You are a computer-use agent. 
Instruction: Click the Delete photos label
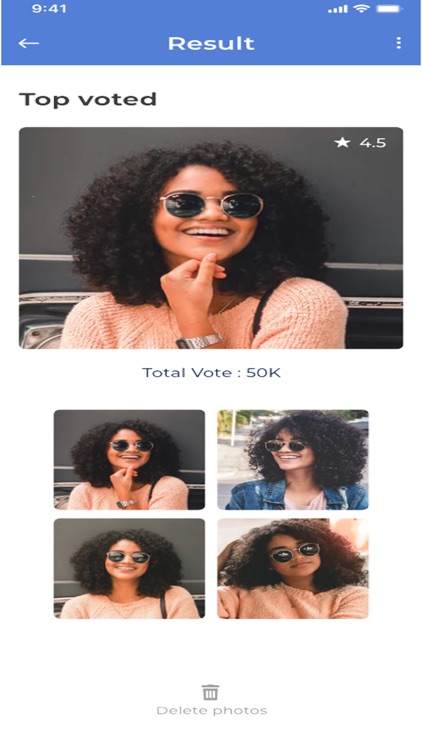[x=211, y=711]
